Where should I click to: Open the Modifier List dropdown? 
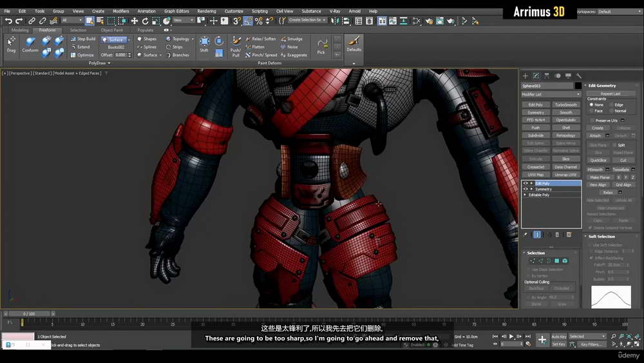(551, 95)
